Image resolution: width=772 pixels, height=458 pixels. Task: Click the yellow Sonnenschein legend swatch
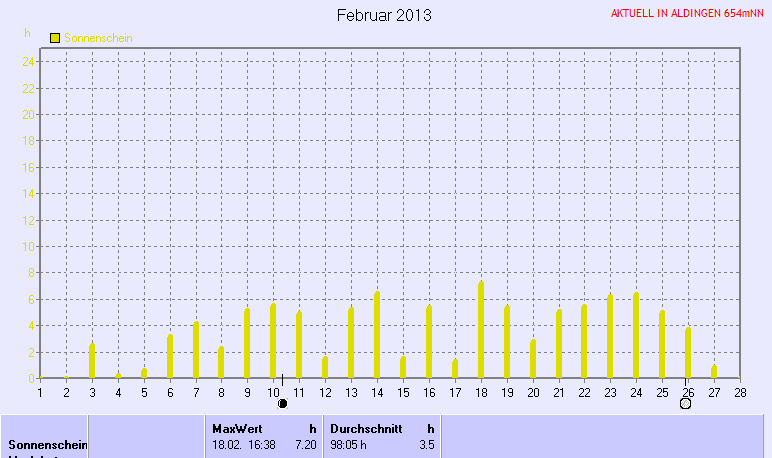(x=55, y=38)
